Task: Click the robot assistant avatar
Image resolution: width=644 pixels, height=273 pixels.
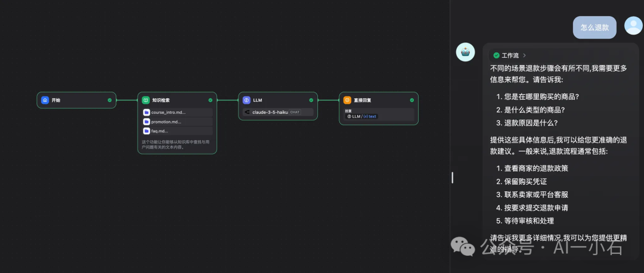Action: point(465,52)
